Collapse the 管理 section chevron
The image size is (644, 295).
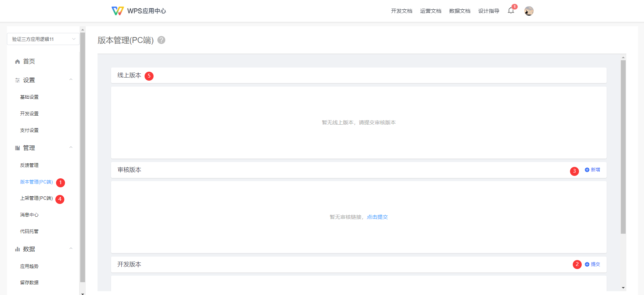pyautogui.click(x=71, y=147)
